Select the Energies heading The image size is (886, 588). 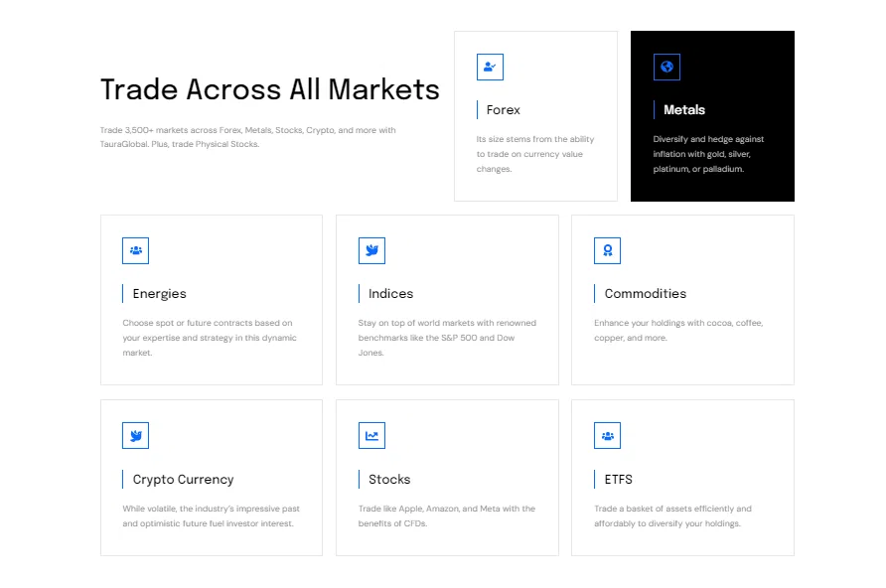point(159,294)
